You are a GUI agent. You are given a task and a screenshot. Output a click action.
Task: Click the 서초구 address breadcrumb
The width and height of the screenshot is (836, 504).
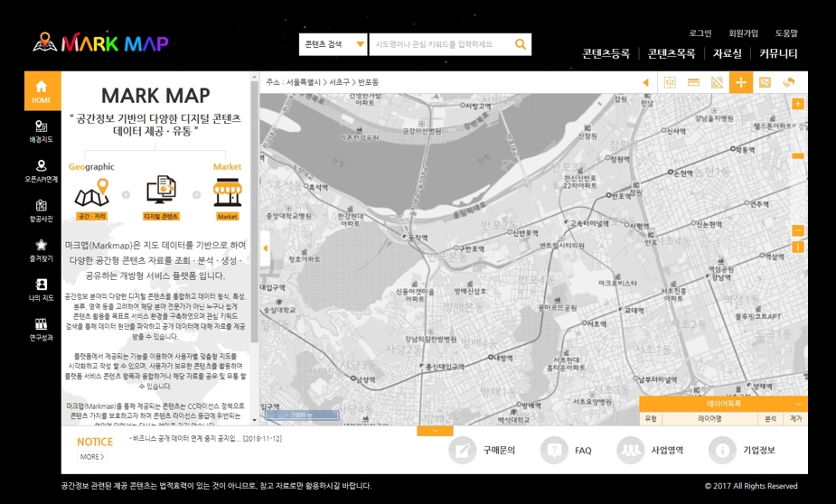339,82
